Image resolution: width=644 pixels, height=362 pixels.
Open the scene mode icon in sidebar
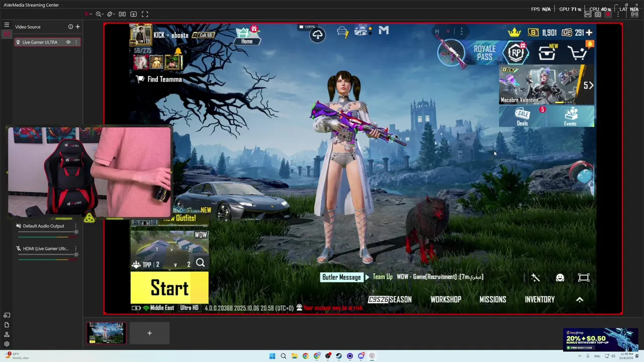(7, 315)
